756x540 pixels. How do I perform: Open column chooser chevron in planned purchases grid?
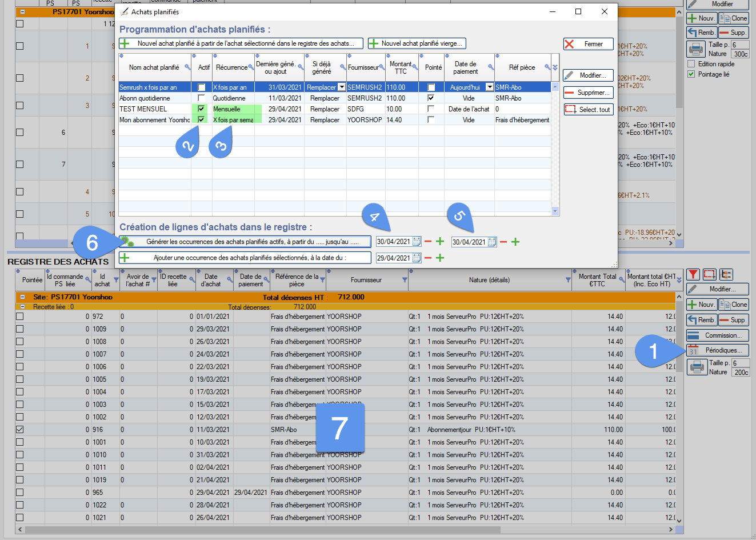click(555, 67)
